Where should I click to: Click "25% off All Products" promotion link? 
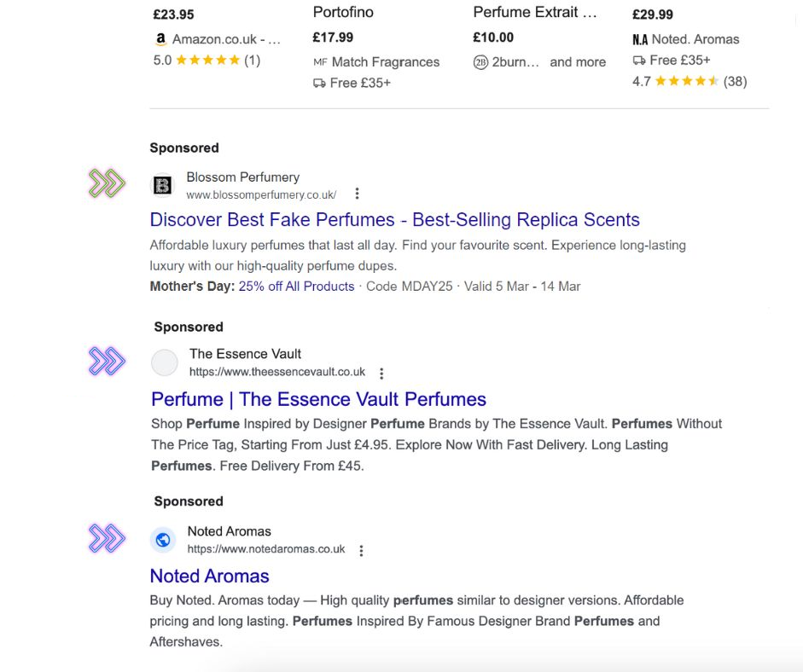pos(296,287)
